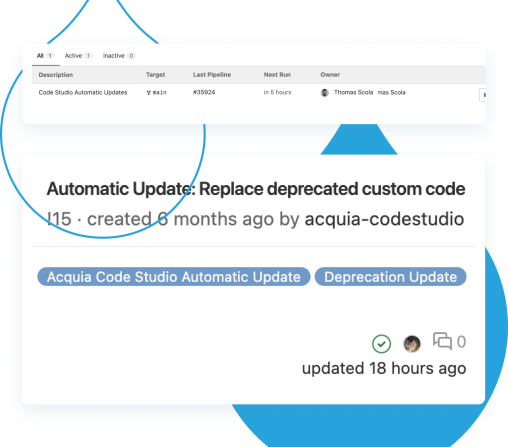
Task: Select the All schedules tab
Action: [x=45, y=56]
